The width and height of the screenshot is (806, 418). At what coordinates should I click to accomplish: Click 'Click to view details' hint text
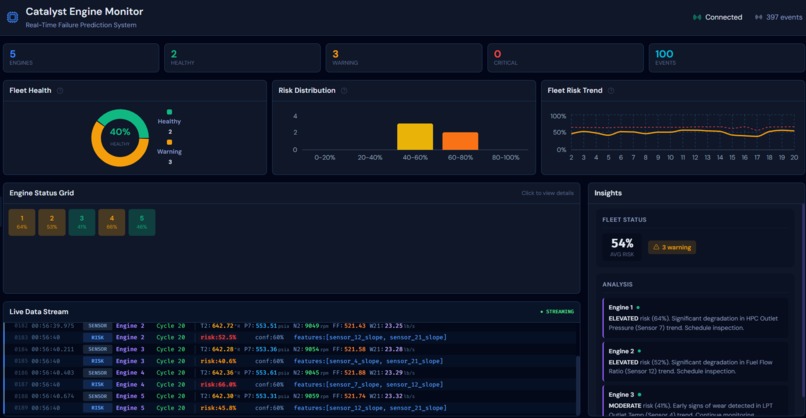547,193
